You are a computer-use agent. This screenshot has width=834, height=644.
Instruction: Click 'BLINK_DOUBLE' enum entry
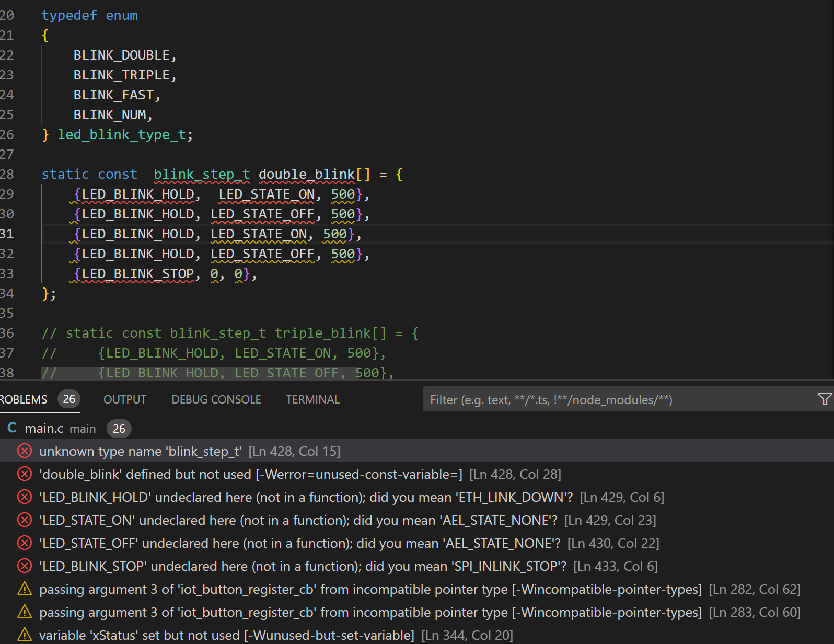coord(121,55)
